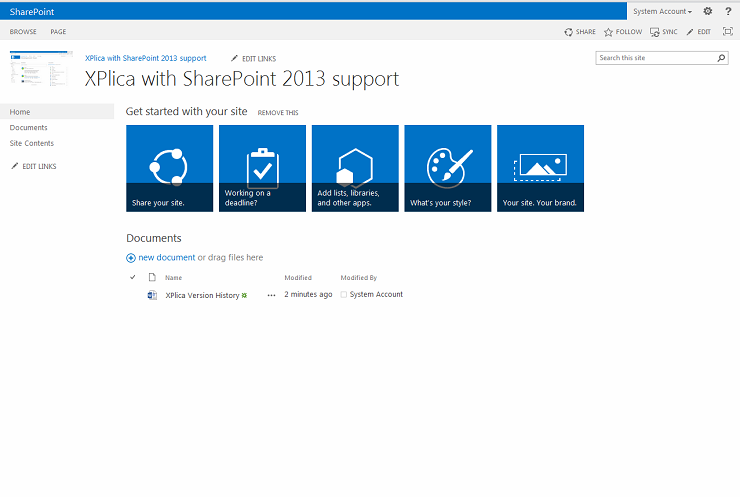Open Site Contents in the sidebar
The height and width of the screenshot is (497, 740).
click(32, 143)
